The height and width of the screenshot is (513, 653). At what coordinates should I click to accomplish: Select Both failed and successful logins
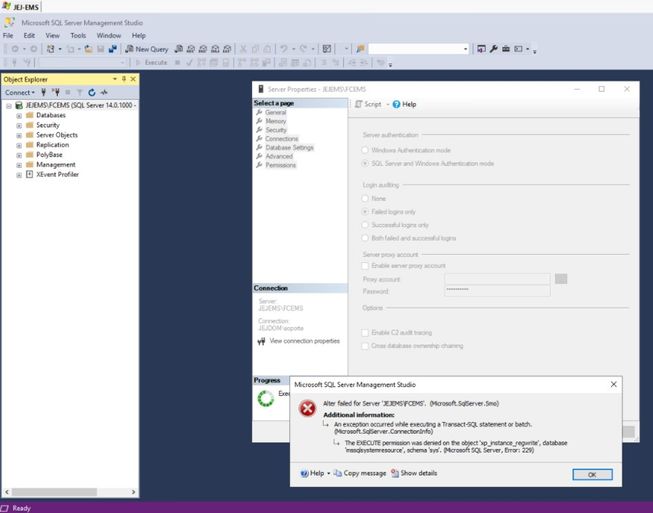pyautogui.click(x=365, y=238)
